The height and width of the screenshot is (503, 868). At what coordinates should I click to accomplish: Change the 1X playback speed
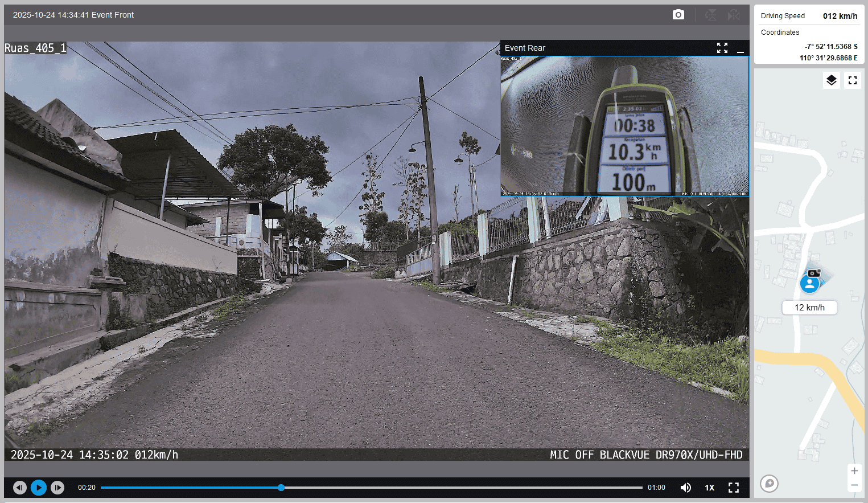[709, 488]
